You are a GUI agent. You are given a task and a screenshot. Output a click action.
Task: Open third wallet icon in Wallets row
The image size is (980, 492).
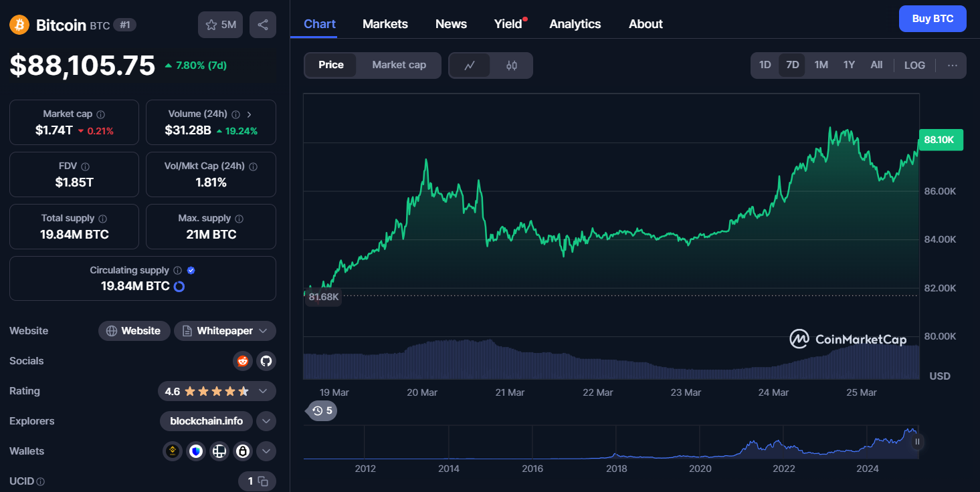[x=219, y=451]
